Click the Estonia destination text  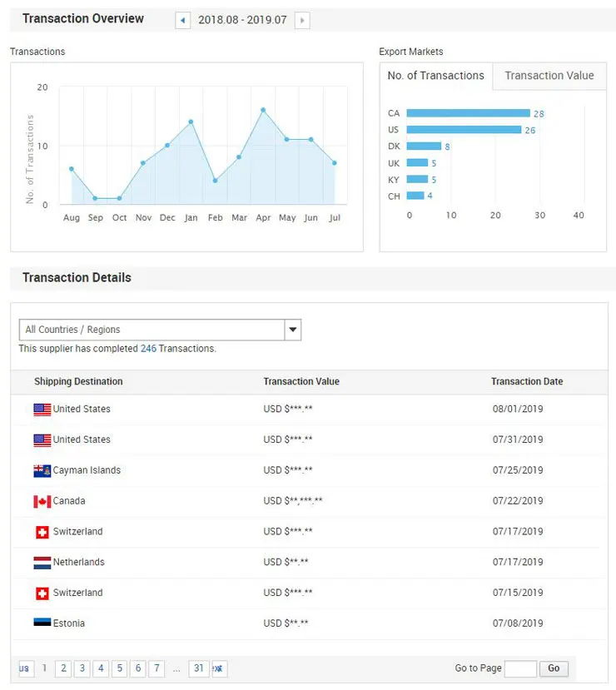click(68, 623)
